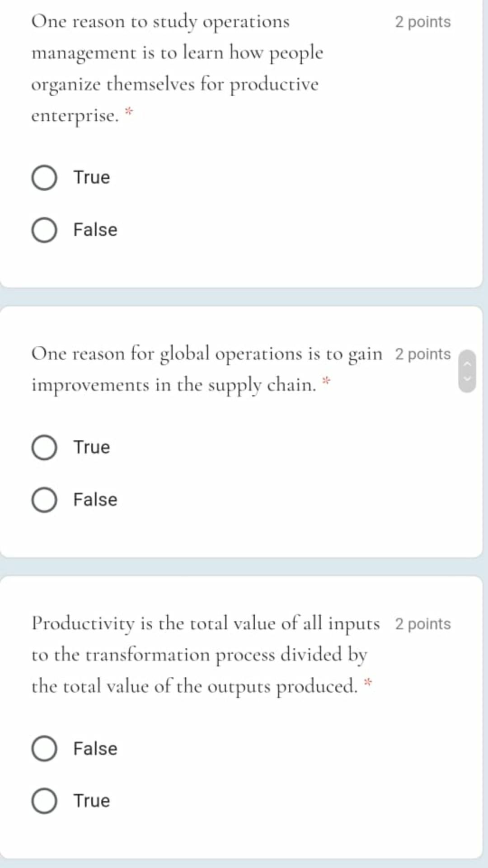Viewport: 488px width, 868px height.
Task: Select False for the operations management question
Action: pyautogui.click(x=44, y=230)
